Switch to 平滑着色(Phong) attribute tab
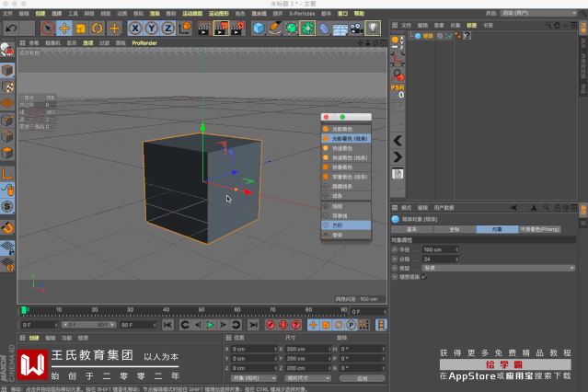Viewport: 588px width, 392px height. pyautogui.click(x=539, y=229)
